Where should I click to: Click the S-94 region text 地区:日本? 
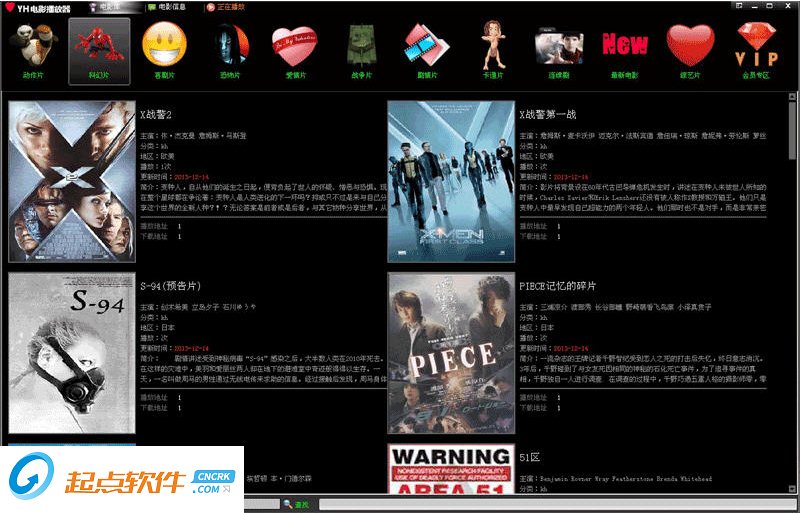pos(157,328)
